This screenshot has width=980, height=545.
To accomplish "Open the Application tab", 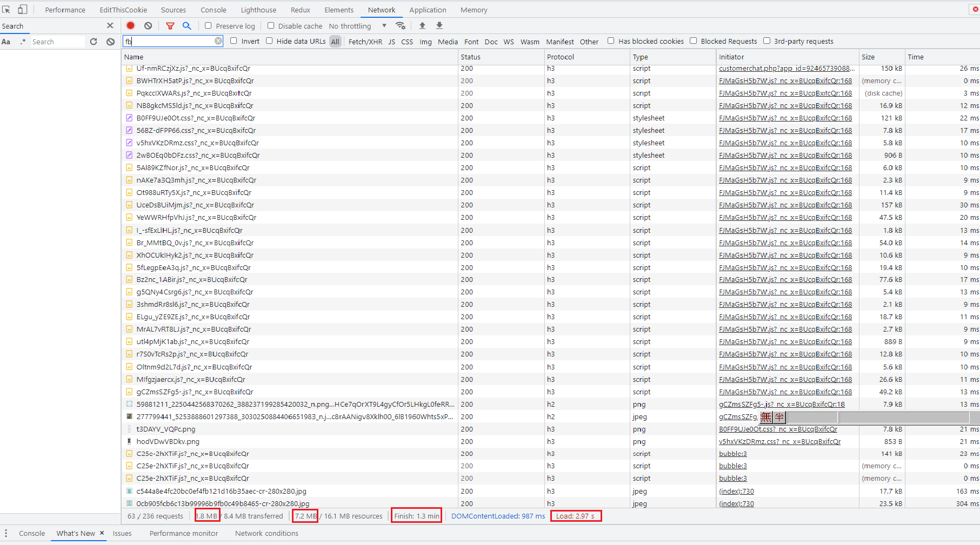I will click(x=428, y=10).
